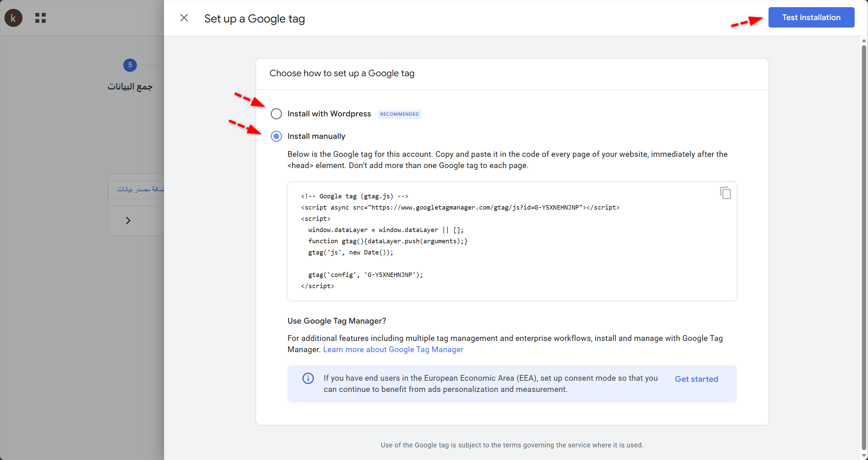Click the Choose how to set up heading
This screenshot has width=868, height=460.
click(342, 73)
